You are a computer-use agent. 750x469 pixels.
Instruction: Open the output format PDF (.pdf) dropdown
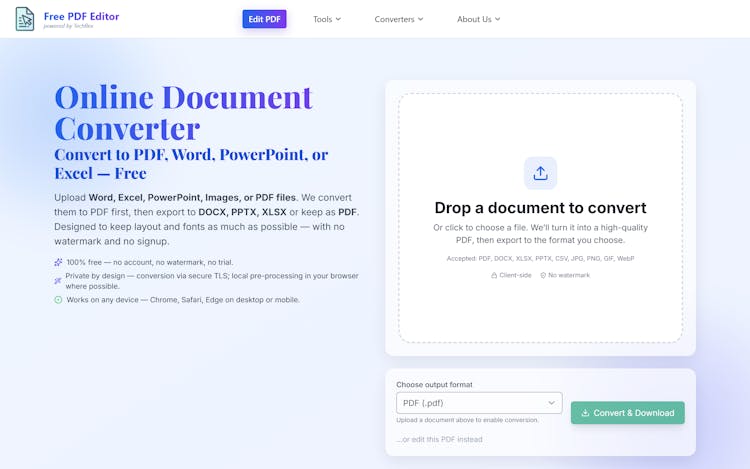(479, 403)
